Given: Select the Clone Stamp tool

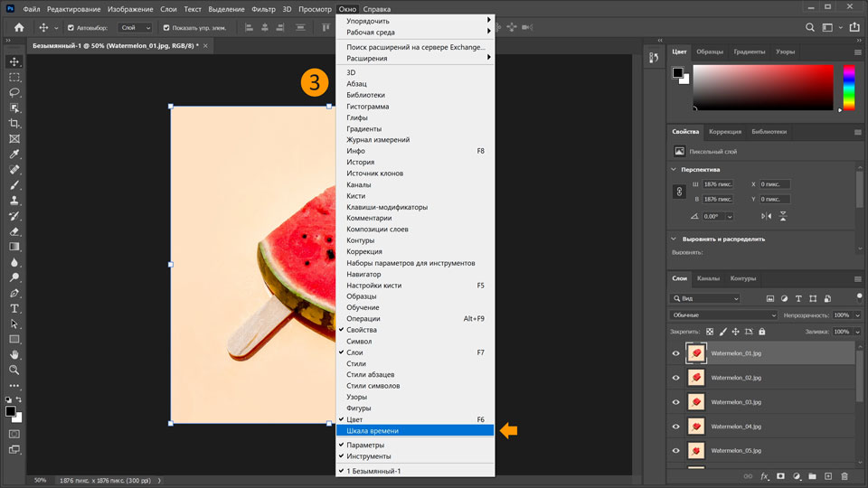Looking at the screenshot, I should coord(14,201).
